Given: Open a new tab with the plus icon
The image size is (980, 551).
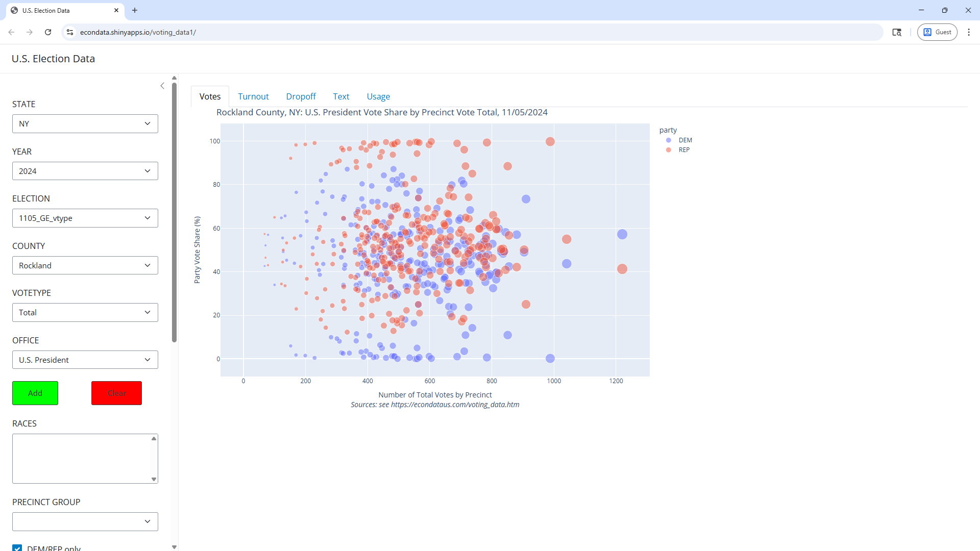Looking at the screenshot, I should pyautogui.click(x=135, y=10).
